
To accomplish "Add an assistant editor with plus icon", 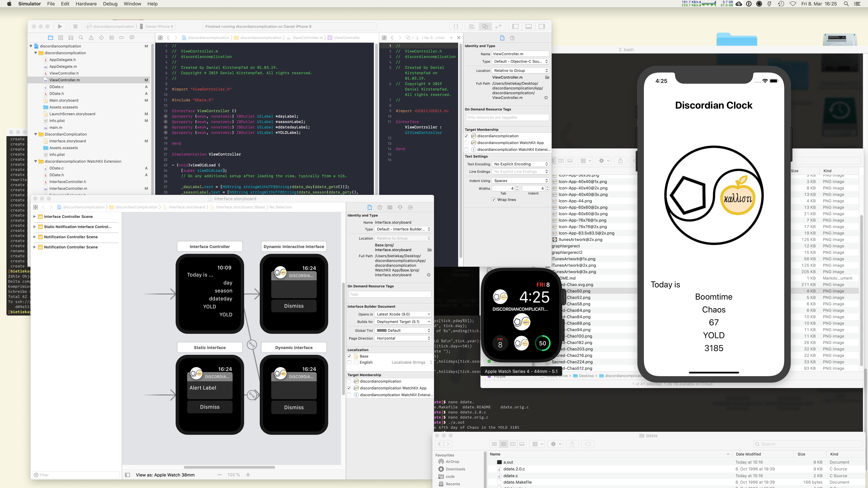I will 451,38.
